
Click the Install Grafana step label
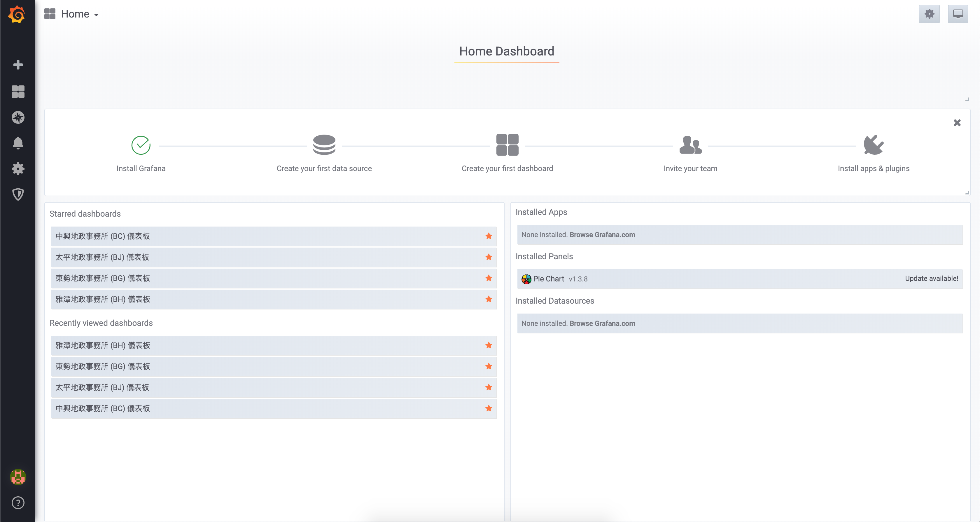(x=141, y=168)
